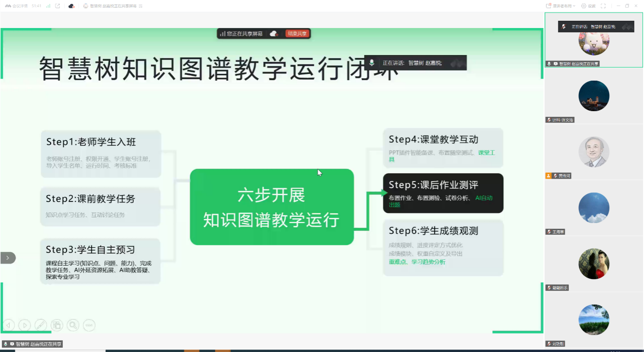Go to previous slide arrow
Image resolution: width=644 pixels, height=352 pixels.
pos(8,325)
